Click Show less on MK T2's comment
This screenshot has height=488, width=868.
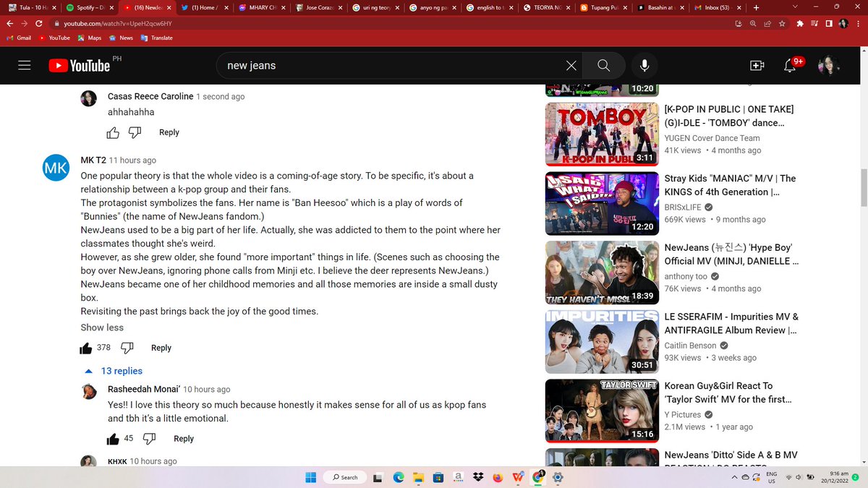pos(102,328)
